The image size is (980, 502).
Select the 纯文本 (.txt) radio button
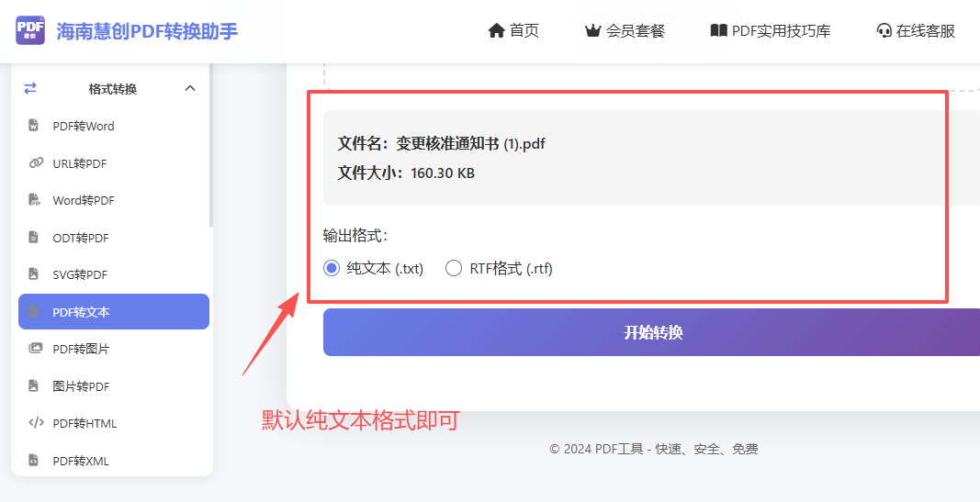(332, 269)
